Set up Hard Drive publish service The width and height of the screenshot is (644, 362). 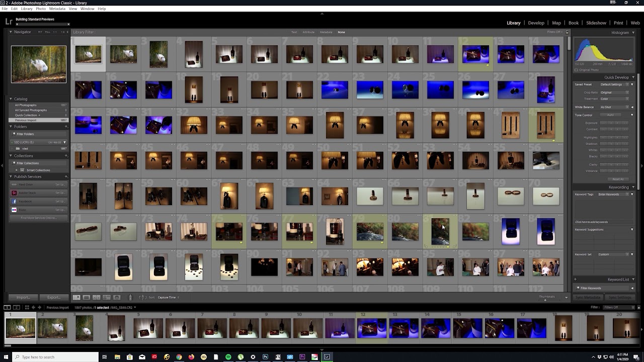[59, 185]
